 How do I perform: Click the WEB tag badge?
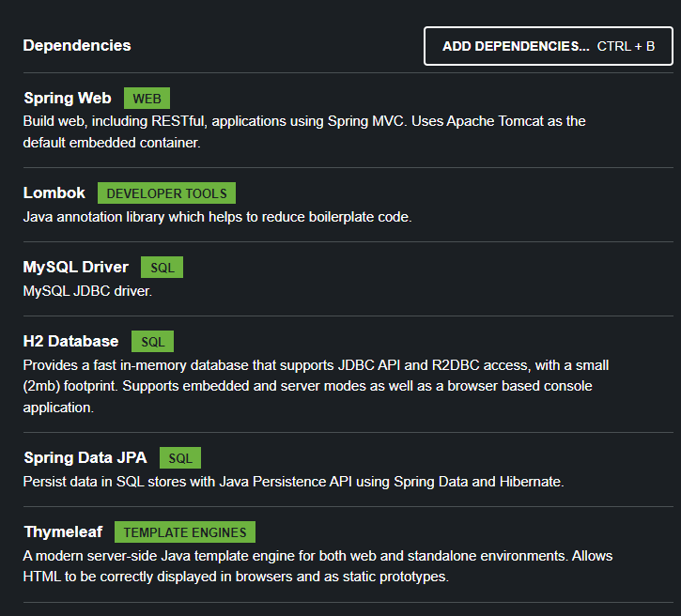click(147, 99)
